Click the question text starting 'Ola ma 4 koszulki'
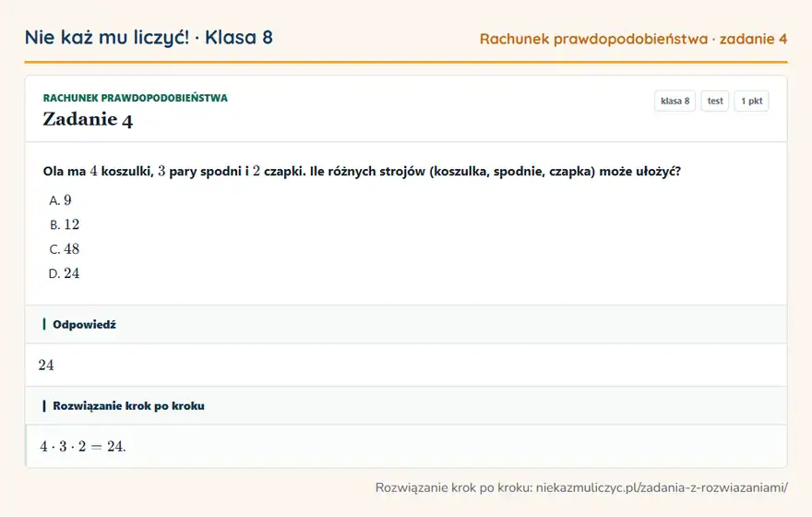812x517 pixels. tap(362, 171)
